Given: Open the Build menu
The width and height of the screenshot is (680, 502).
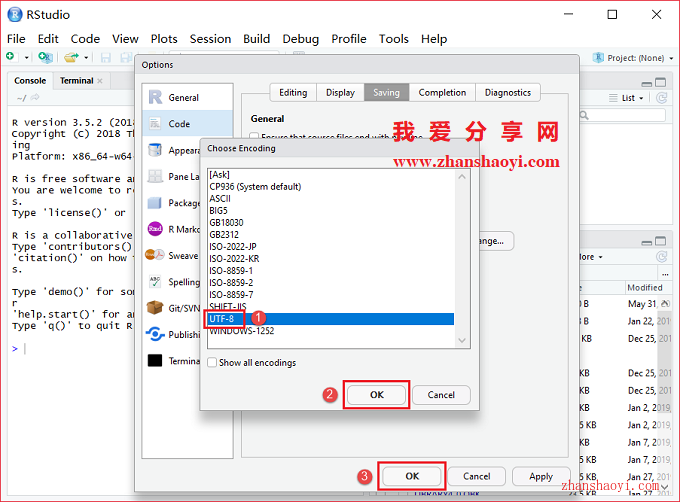Looking at the screenshot, I should pos(256,39).
